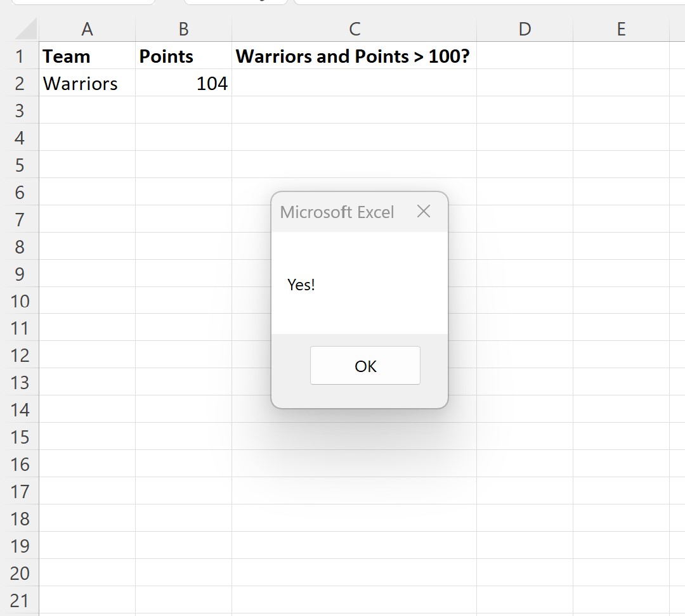Click OK in the message box
This screenshot has width=685, height=616.
[365, 366]
